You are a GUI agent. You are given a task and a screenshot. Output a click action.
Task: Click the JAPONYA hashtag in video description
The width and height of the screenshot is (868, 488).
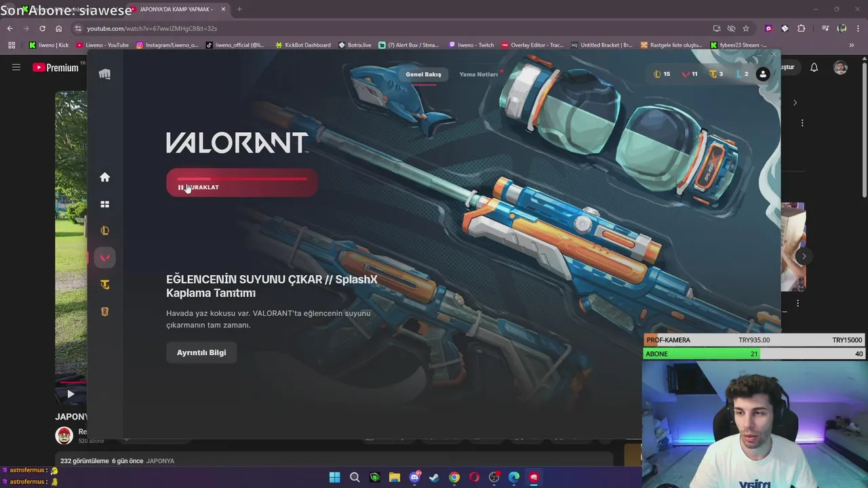[160, 461]
